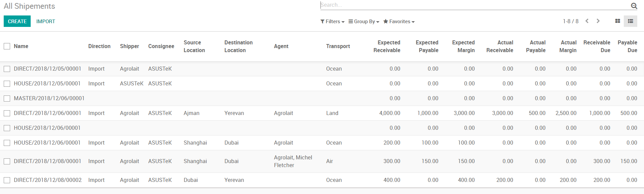The width and height of the screenshot is (644, 194).
Task: Switch to kanban view icon
Action: [x=617, y=21]
